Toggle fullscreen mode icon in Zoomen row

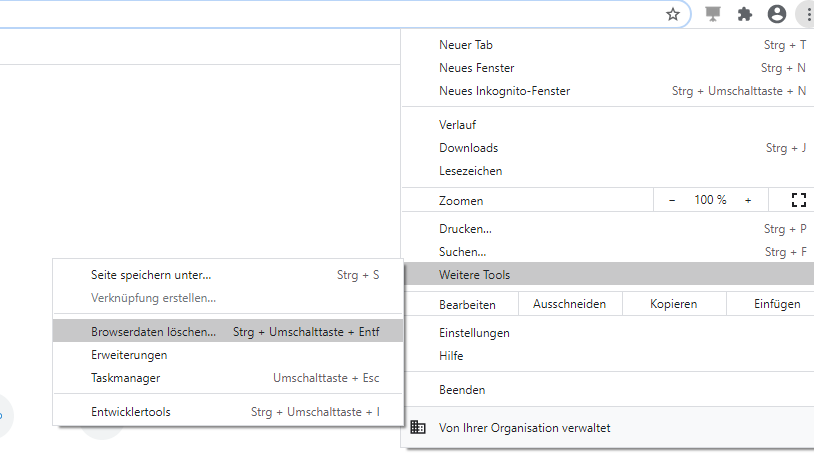pos(798,200)
